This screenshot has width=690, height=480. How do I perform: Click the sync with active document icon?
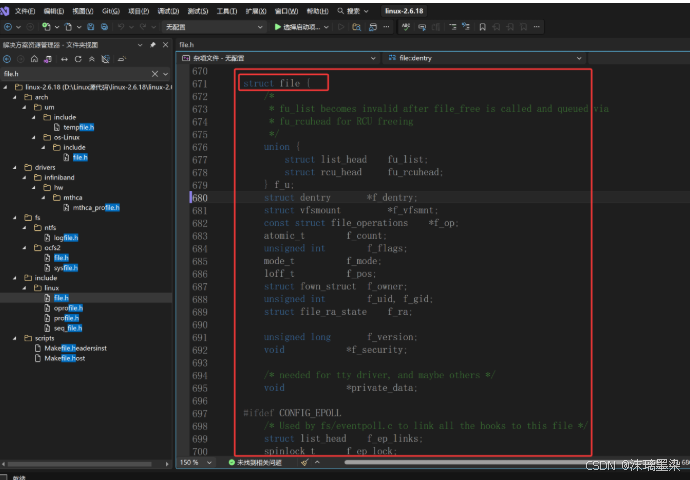(x=64, y=59)
